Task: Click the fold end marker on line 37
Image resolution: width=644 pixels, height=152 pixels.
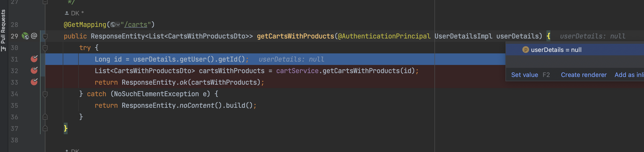Action: point(45,128)
